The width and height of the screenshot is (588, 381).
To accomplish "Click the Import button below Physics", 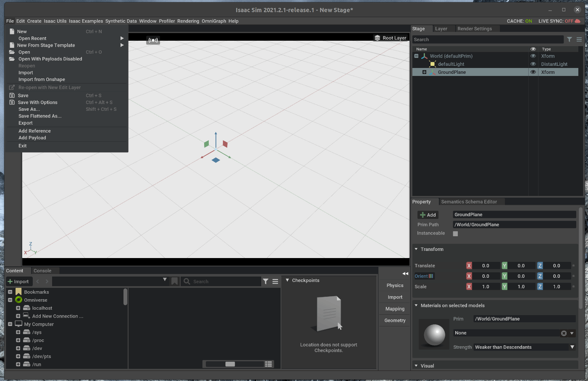I will tap(395, 297).
